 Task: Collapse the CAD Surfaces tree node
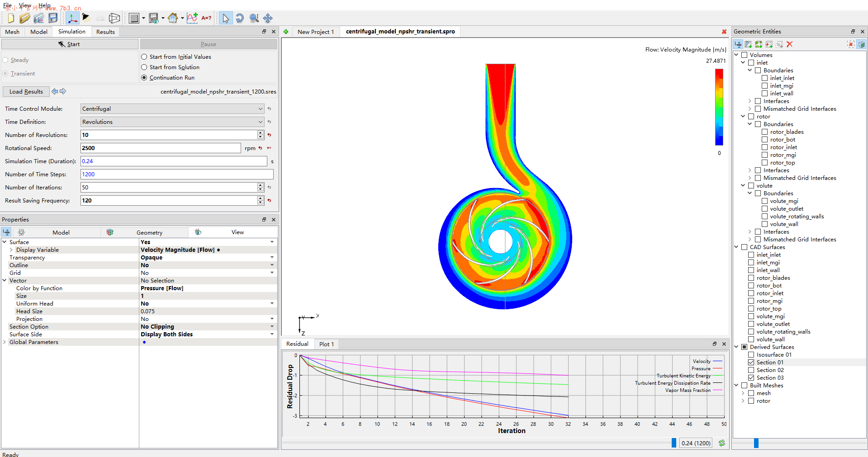[736, 247]
